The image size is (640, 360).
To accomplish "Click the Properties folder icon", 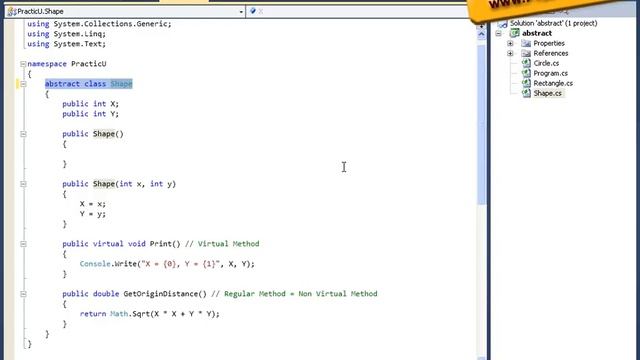I will [526, 43].
